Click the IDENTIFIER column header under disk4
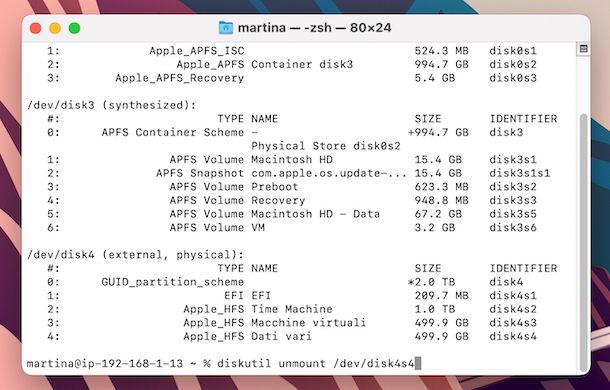610x390 pixels. click(523, 268)
